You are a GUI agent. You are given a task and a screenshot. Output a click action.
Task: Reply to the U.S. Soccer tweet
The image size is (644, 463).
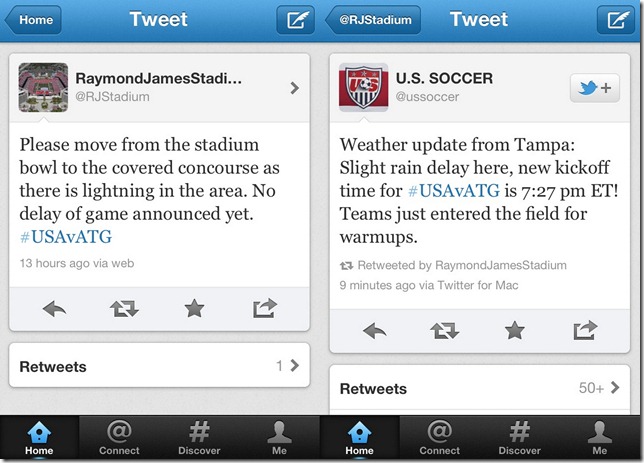[375, 329]
